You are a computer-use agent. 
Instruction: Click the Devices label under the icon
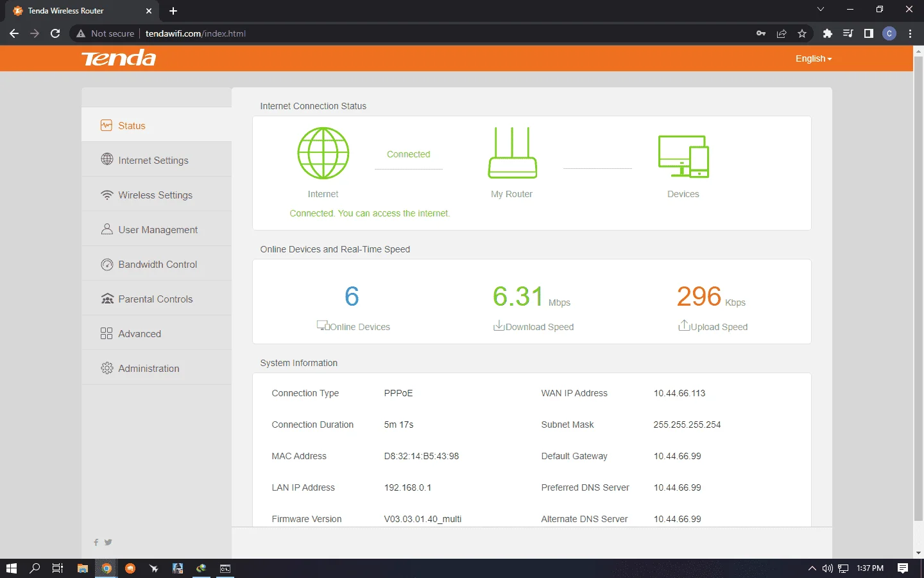pos(683,194)
